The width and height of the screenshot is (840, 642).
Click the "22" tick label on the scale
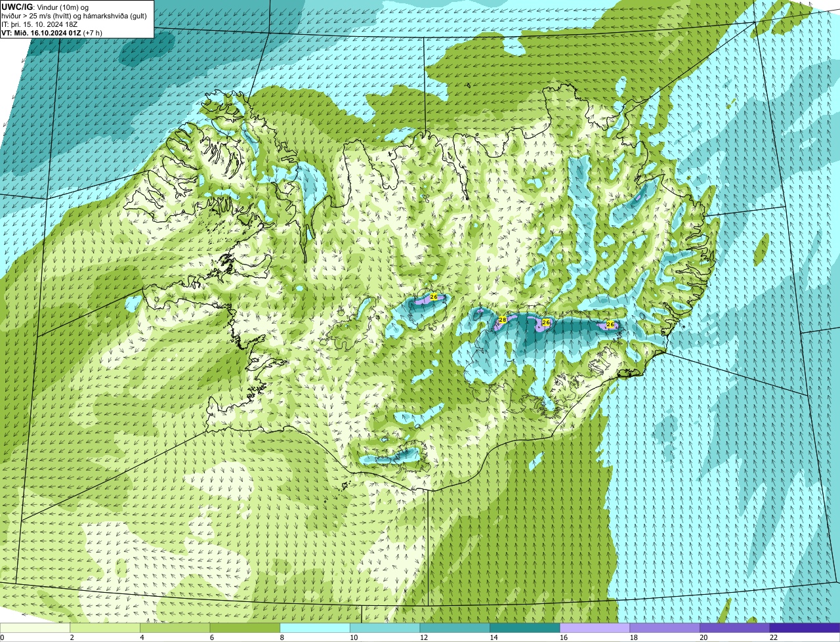pos(774,637)
